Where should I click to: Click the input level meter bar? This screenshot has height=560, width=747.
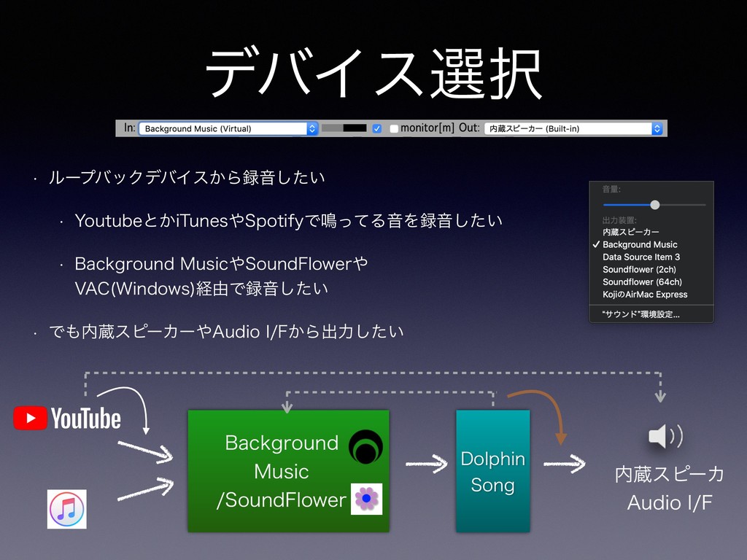click(344, 128)
